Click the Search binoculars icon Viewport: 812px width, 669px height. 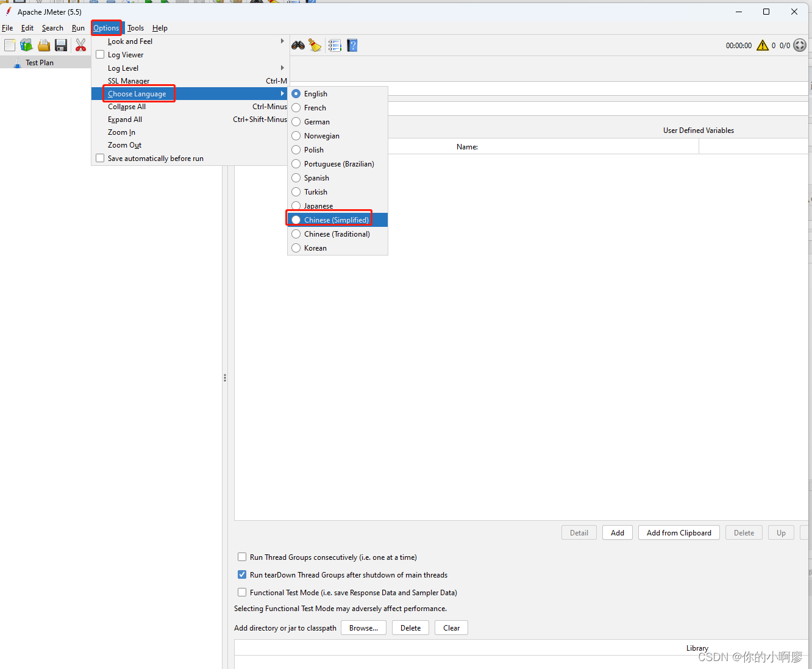tap(298, 45)
